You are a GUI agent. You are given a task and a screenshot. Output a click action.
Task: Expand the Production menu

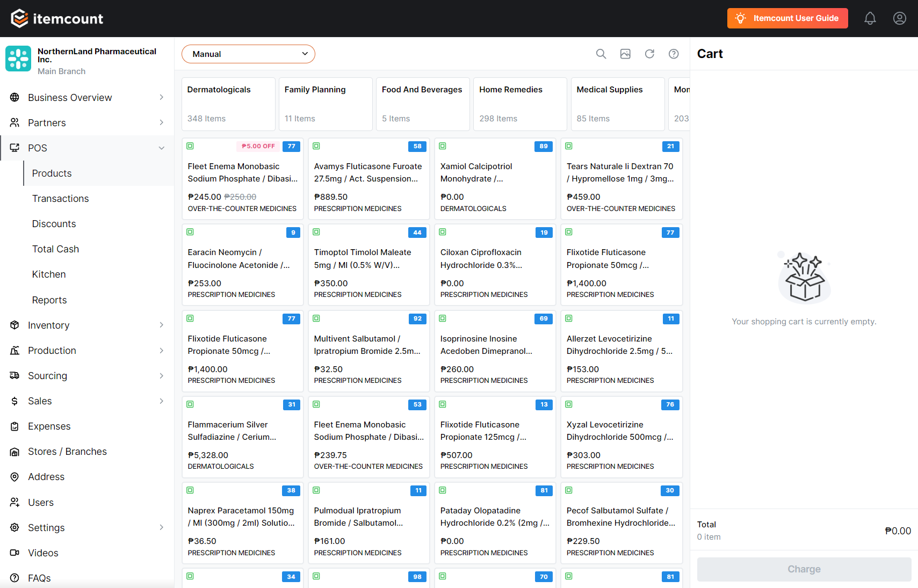[x=87, y=351]
